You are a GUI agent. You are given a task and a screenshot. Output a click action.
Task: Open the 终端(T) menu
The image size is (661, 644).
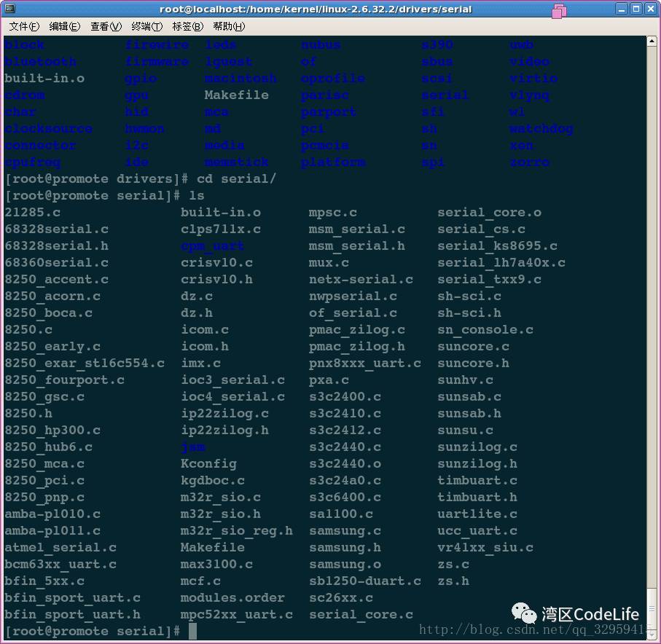coord(146,26)
